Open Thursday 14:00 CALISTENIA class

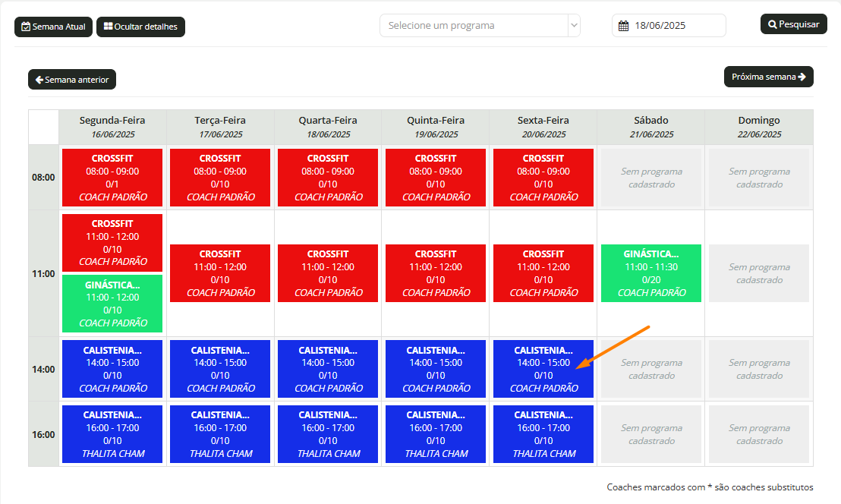pyautogui.click(x=436, y=369)
